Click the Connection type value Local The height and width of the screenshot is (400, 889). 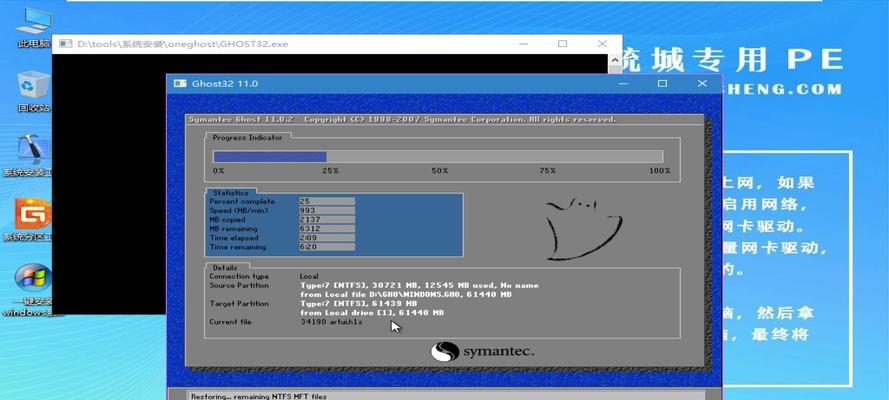tap(310, 276)
